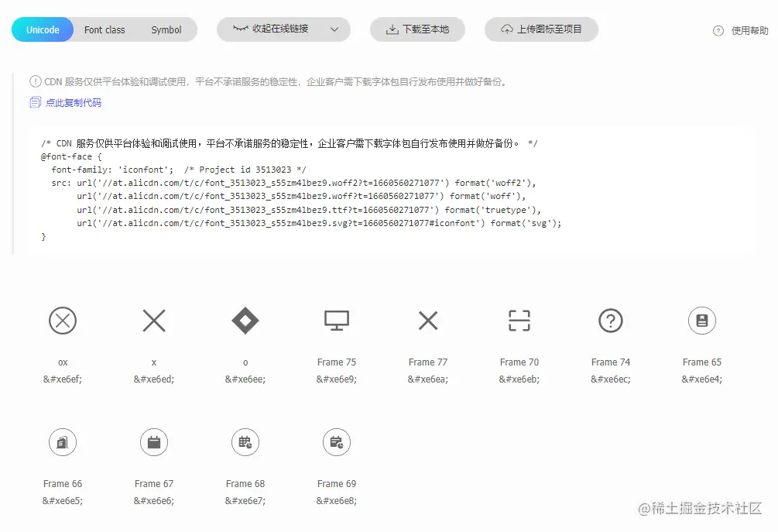
Task: Click the woff2 format url line
Action: point(293,183)
